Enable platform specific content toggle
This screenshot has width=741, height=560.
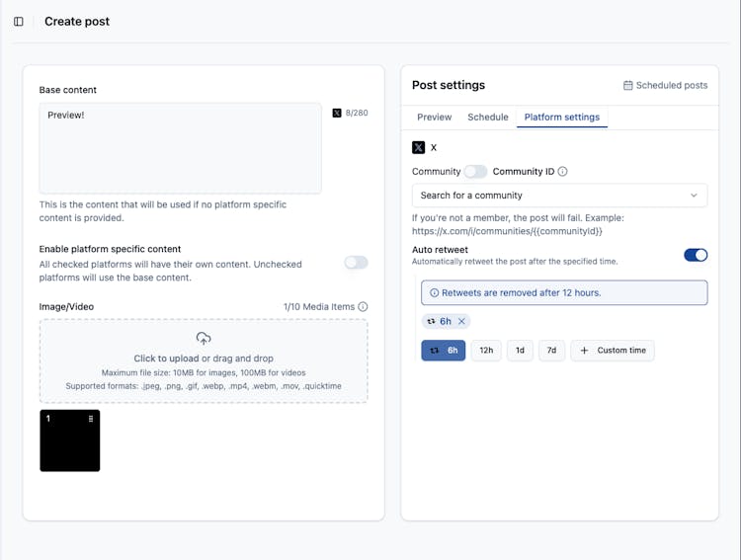coord(357,263)
